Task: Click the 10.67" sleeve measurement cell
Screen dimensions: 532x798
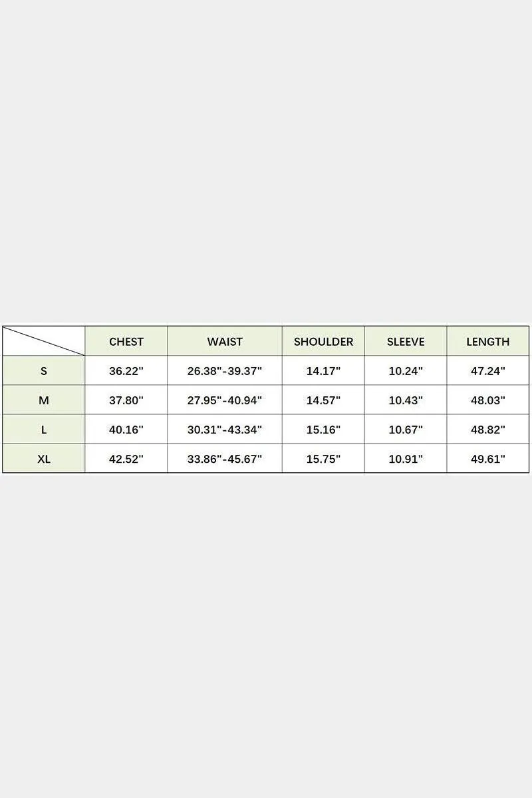Action: [406, 429]
